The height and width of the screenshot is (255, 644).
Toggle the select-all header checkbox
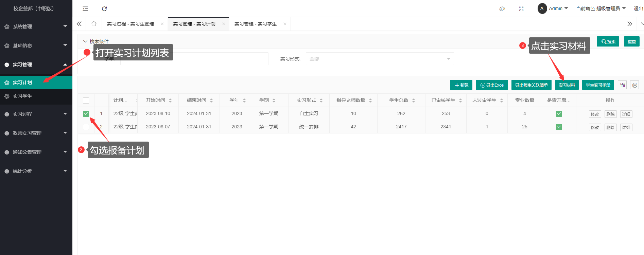86,101
